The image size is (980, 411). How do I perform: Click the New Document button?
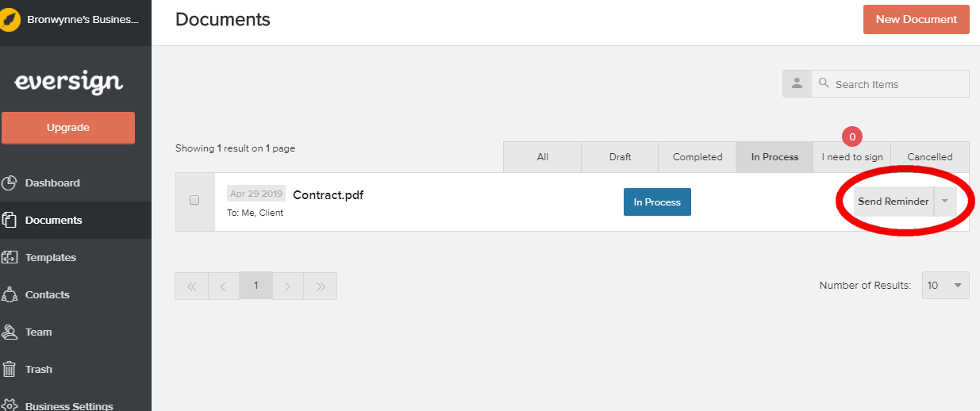tap(916, 20)
